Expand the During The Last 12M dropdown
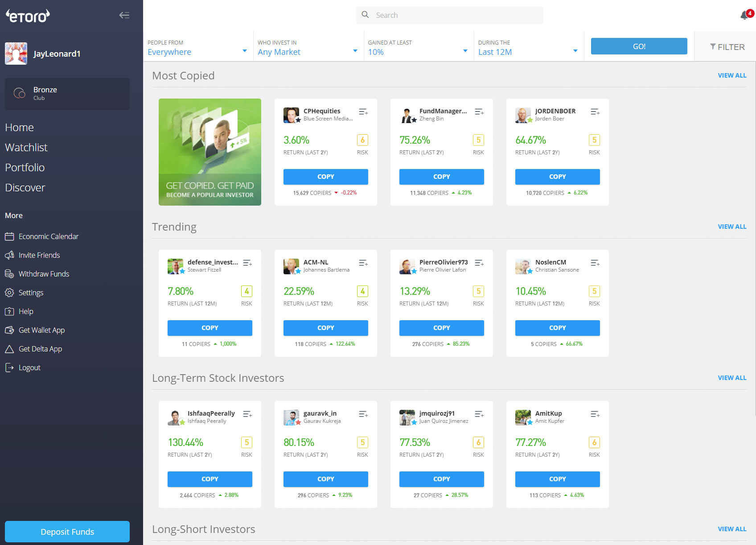Viewport: 756px width, 545px height. click(528, 47)
